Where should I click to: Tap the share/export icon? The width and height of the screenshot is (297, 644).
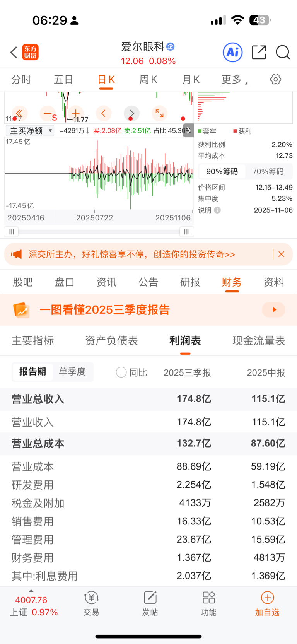[x=259, y=52]
